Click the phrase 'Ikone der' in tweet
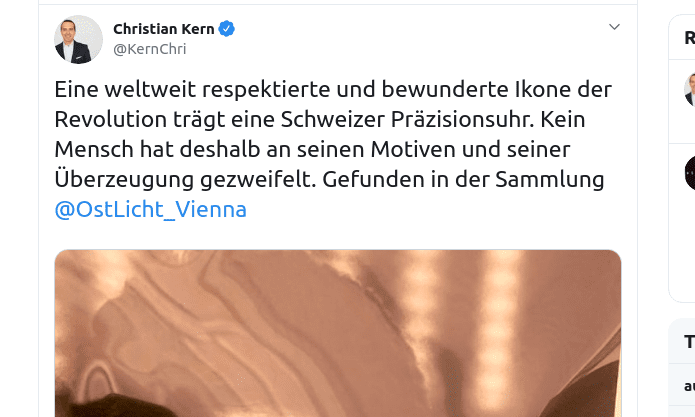695x417 pixels. point(563,90)
